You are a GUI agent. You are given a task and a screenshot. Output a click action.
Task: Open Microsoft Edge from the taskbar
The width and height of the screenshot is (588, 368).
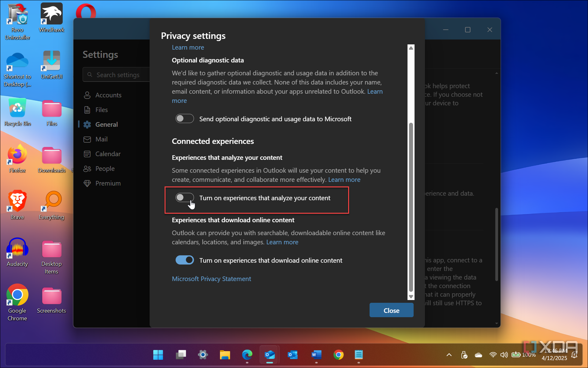pyautogui.click(x=247, y=355)
